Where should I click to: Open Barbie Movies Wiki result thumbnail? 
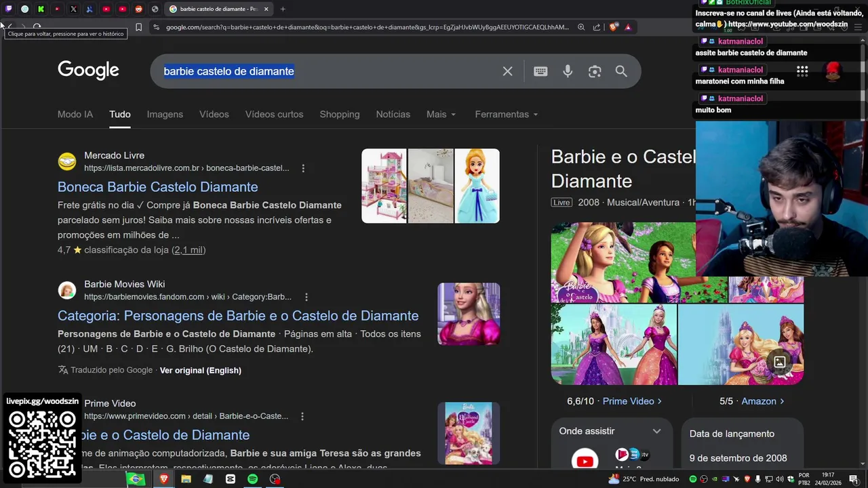tap(469, 314)
